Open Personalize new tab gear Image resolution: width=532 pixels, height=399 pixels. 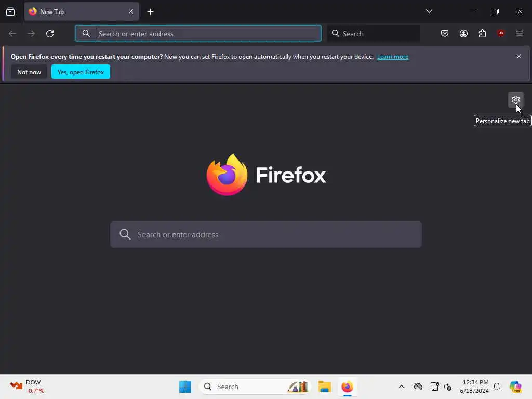516,100
